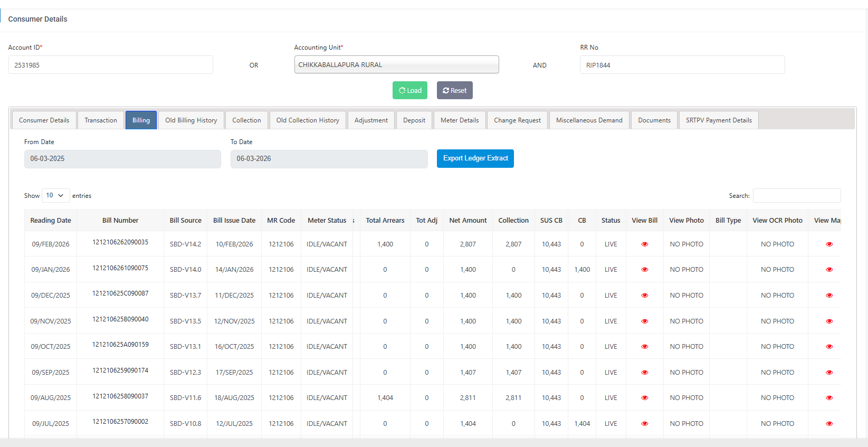Click the table Search input box
The width and height of the screenshot is (868, 447).
(796, 196)
